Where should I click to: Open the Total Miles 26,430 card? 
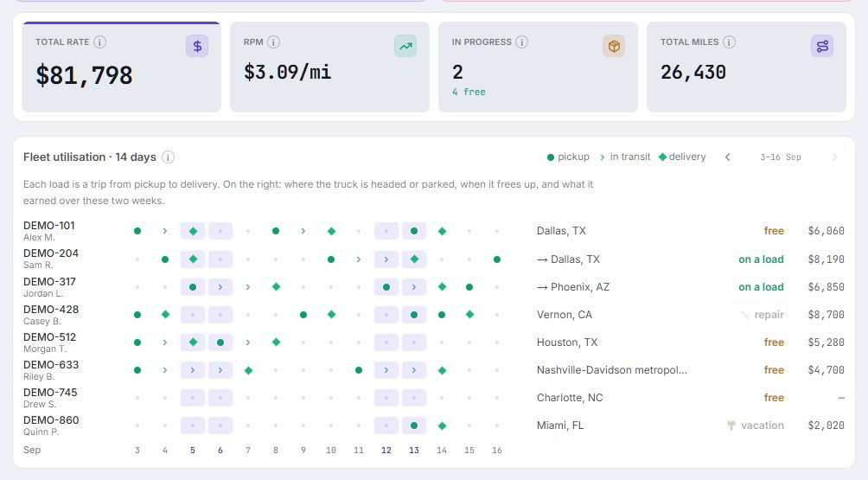(x=746, y=67)
